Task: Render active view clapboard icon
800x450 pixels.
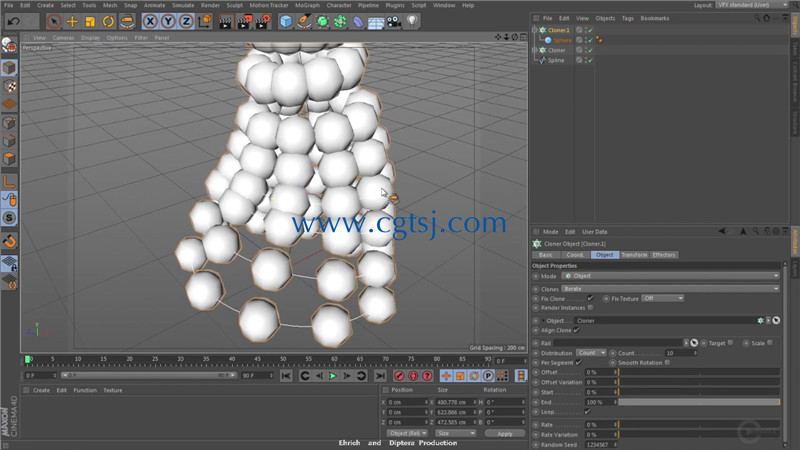Action: pos(225,21)
